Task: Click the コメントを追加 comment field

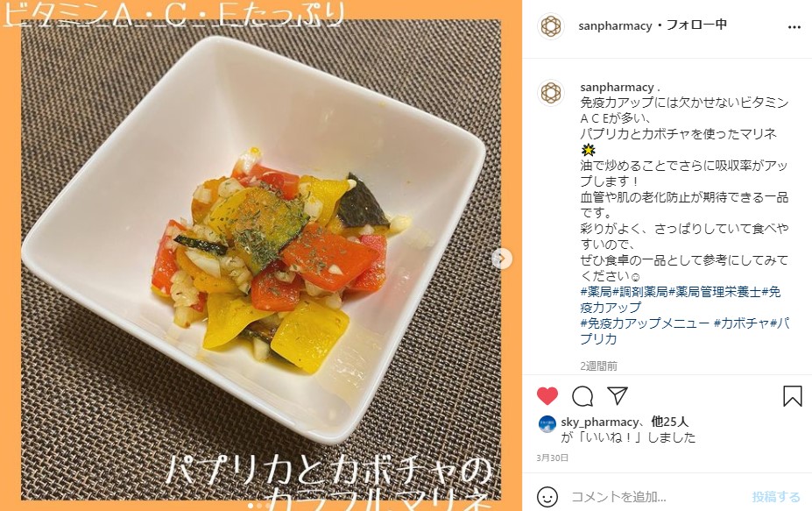Action: [656, 497]
